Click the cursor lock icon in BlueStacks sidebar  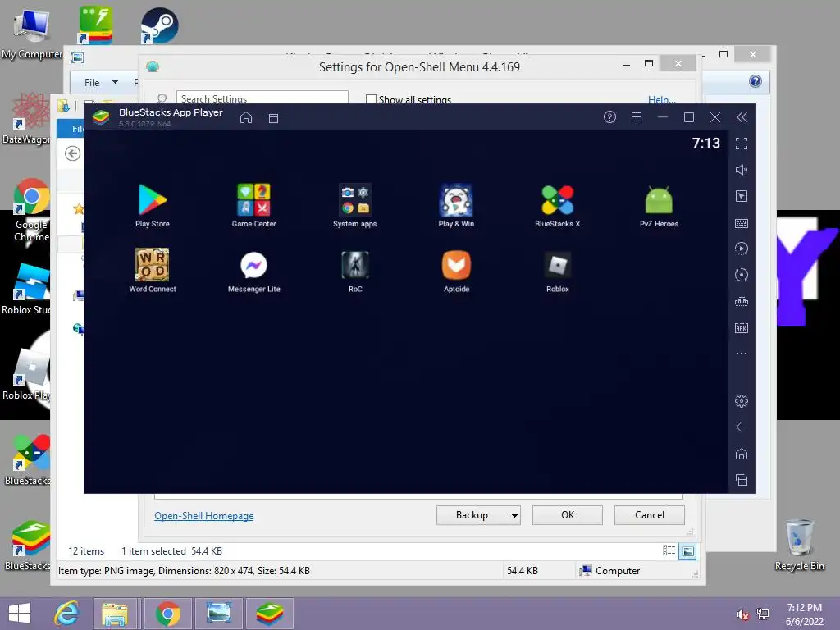point(742,196)
